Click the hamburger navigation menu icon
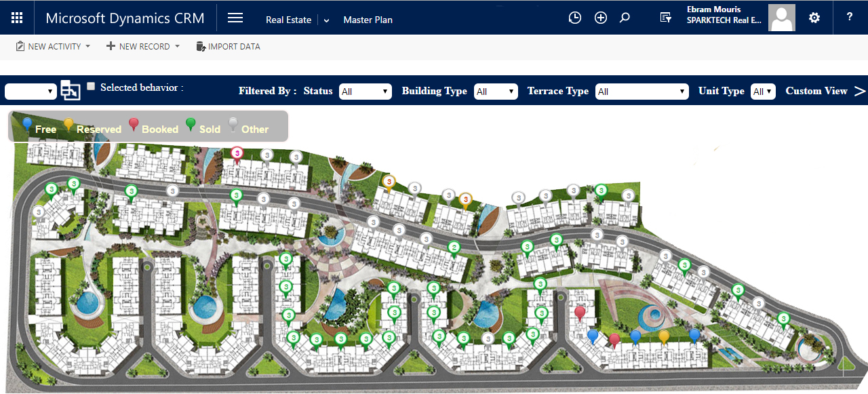 [235, 18]
